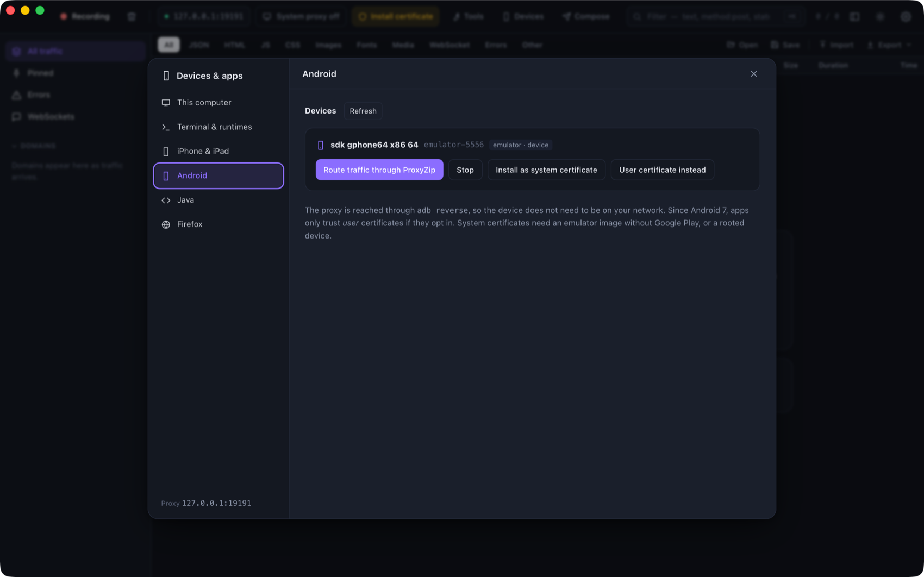The image size is (924, 577).
Task: Click device name sdk gphone64 x86 64
Action: [374, 145]
